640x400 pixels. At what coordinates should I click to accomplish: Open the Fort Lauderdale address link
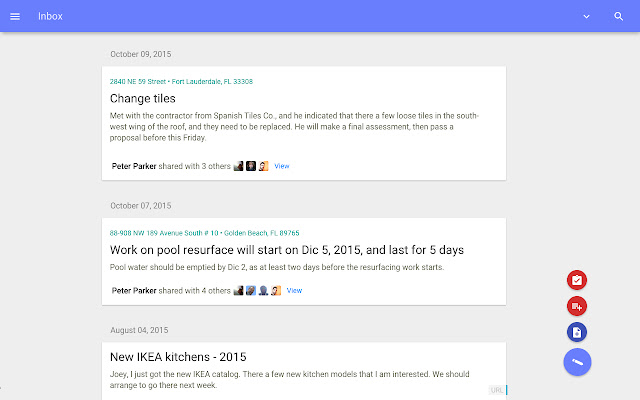(181, 81)
